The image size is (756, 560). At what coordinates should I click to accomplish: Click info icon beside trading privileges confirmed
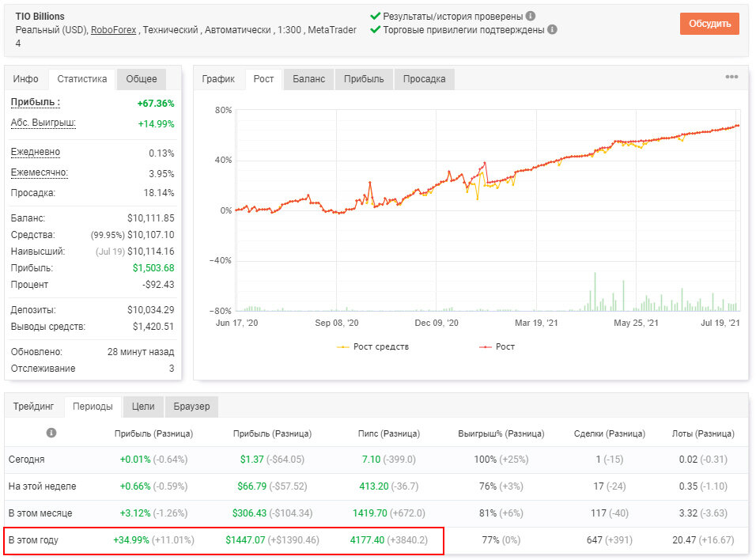click(552, 29)
